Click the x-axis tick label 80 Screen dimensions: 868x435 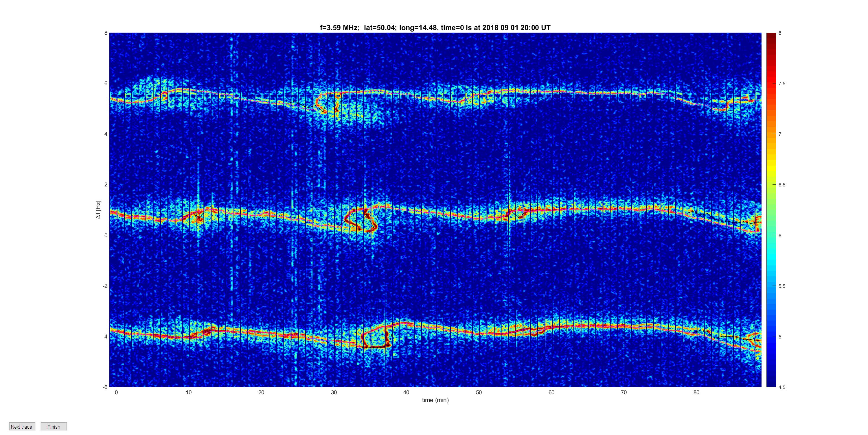coord(696,392)
